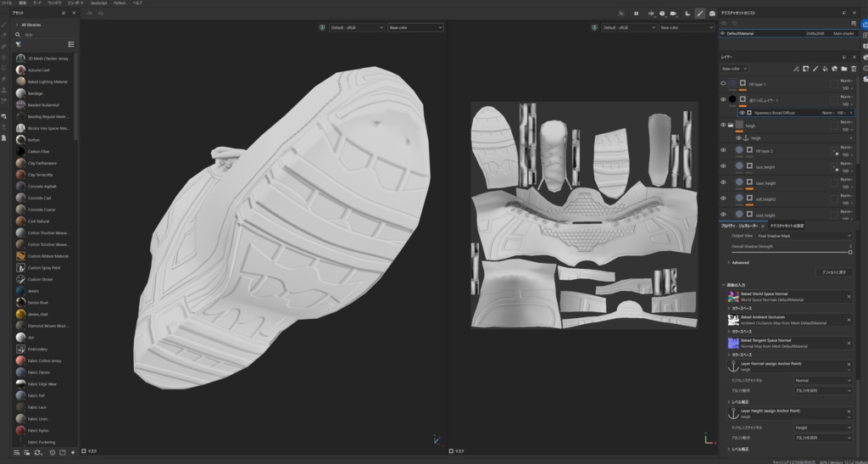
Task: Open Base color channel dropdown in Layers
Action: [735, 69]
